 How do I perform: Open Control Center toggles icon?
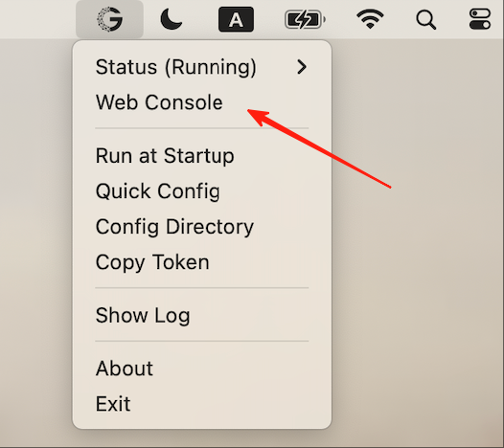(480, 19)
